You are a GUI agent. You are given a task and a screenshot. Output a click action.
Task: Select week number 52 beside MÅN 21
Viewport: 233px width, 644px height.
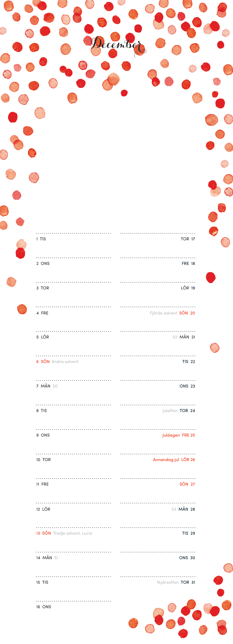[175, 337]
